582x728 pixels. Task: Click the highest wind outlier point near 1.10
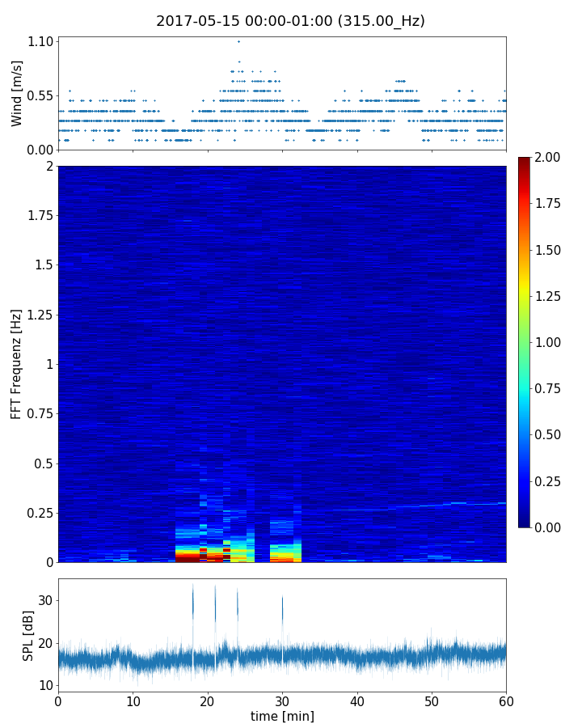(x=238, y=41)
